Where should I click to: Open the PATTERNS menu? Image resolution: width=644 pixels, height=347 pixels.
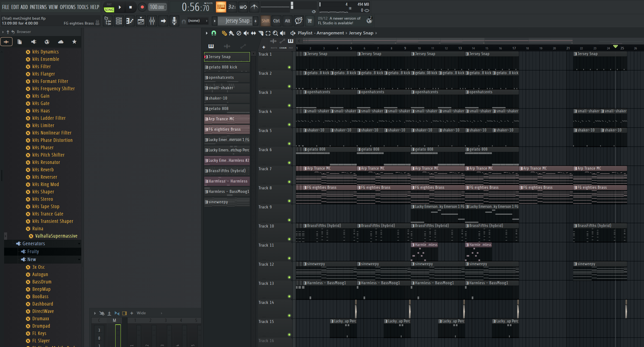click(38, 7)
